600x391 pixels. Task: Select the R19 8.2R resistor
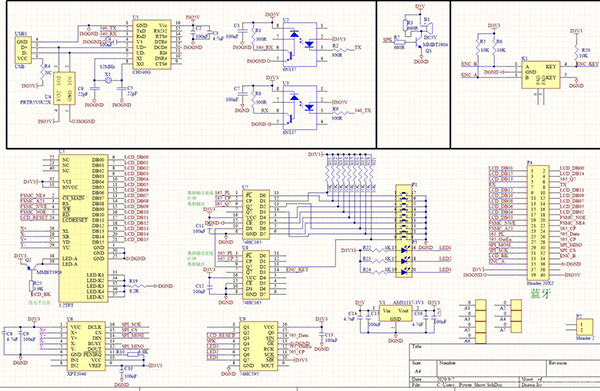[x=135, y=286]
